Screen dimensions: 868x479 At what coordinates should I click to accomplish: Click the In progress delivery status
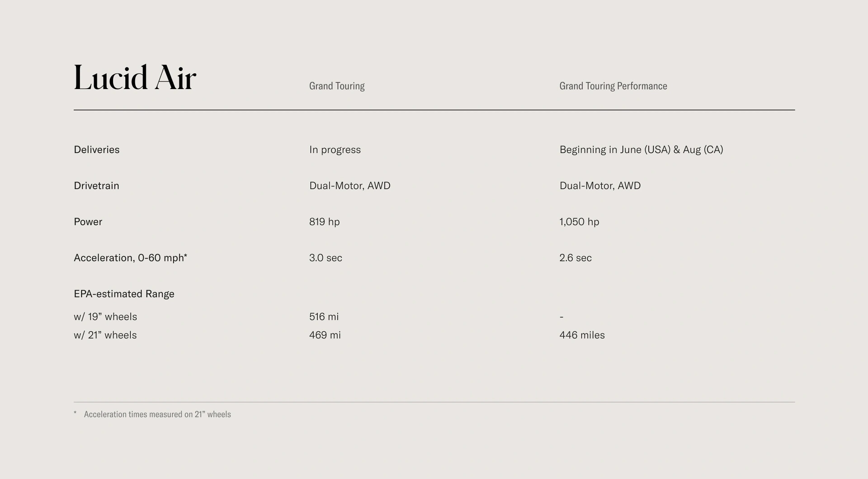click(335, 150)
